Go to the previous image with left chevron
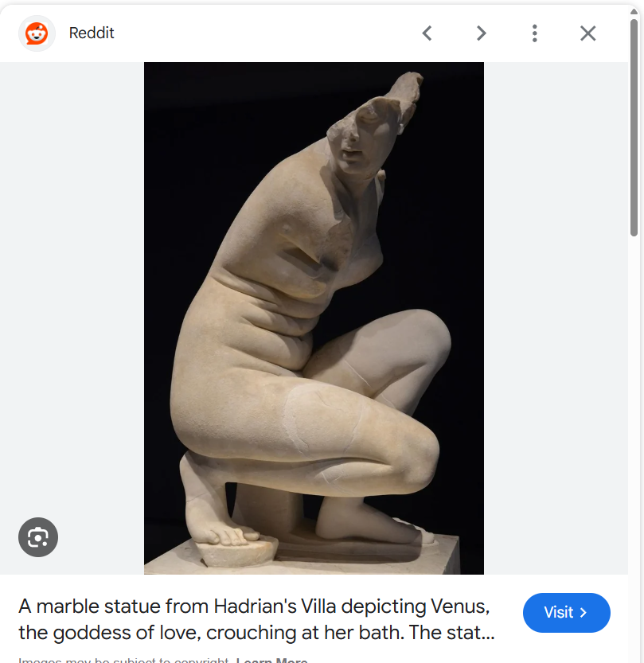The height and width of the screenshot is (663, 644). (427, 33)
